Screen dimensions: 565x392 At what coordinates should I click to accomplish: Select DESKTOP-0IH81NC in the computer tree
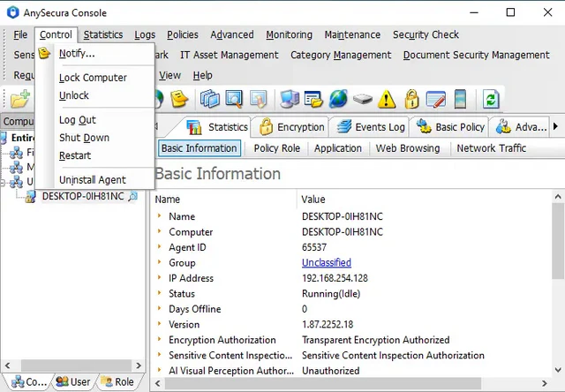(x=83, y=196)
